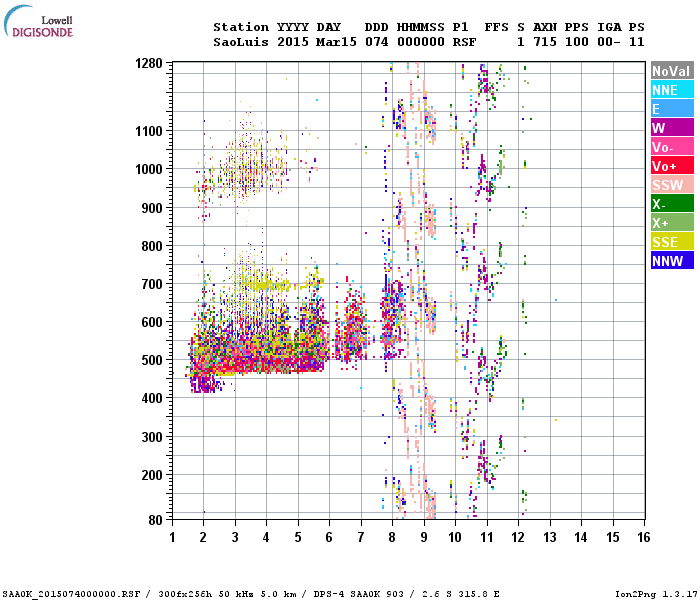Click the Lowell Digisonde logo
The image size is (700, 600).
pyautogui.click(x=38, y=21)
